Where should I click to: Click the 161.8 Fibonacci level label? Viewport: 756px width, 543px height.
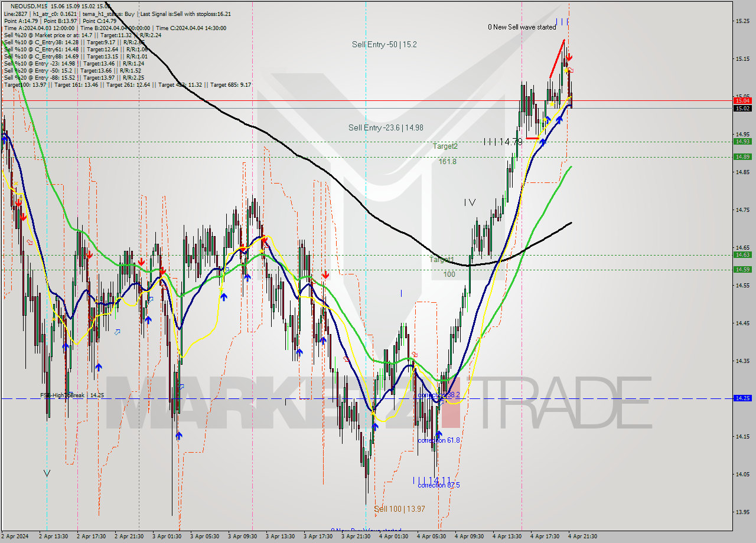coord(447,161)
